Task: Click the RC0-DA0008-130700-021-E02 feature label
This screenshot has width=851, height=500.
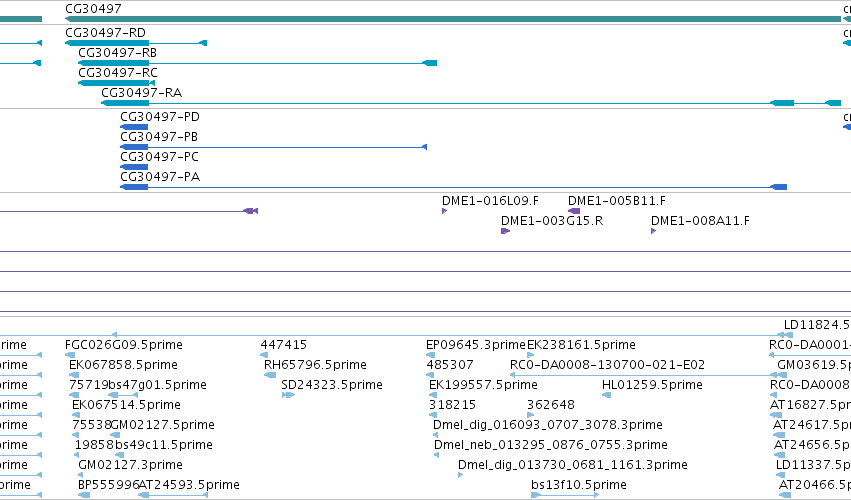Action: tap(607, 365)
